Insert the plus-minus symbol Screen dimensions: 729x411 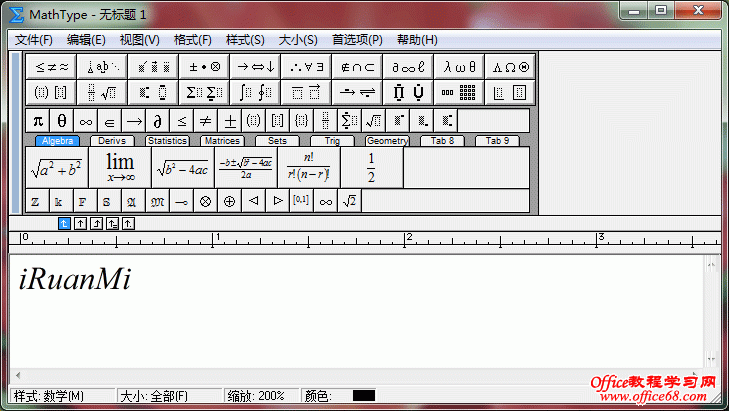click(x=230, y=121)
